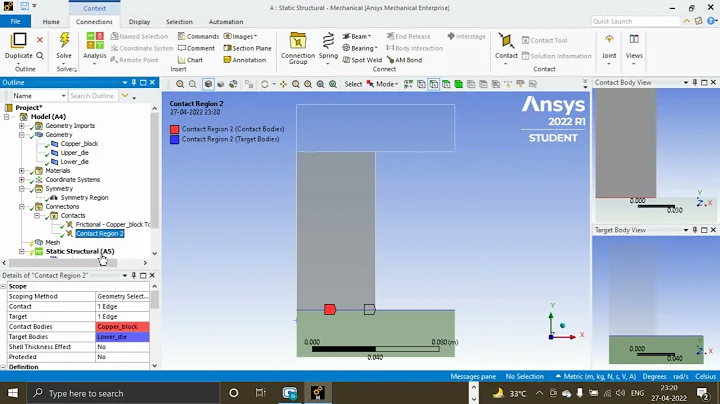Click the Metric units entry in status bar
The width and height of the screenshot is (720, 404).
596,376
